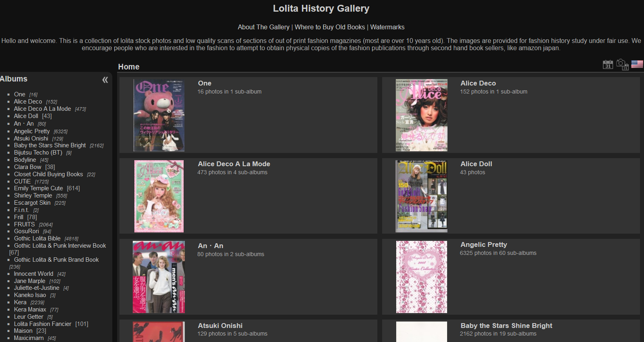Select Juliette-et-Justine in the sidebar
This screenshot has height=342, width=644.
(x=36, y=288)
